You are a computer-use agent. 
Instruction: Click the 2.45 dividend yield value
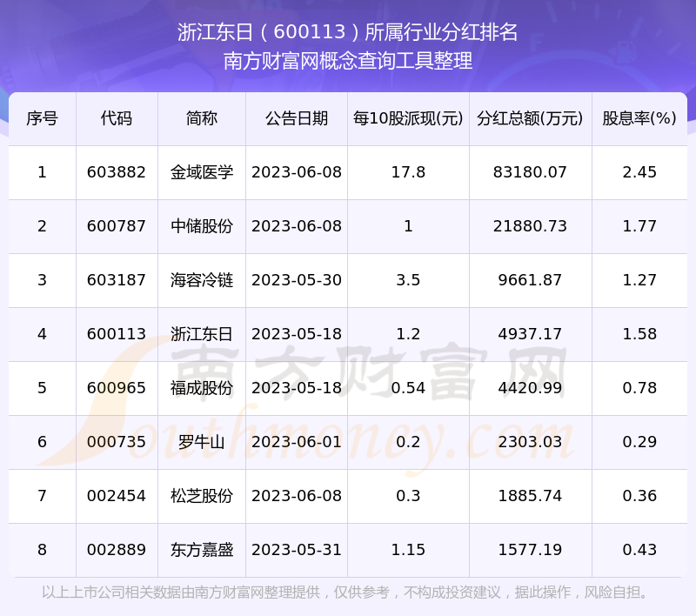[x=639, y=172]
